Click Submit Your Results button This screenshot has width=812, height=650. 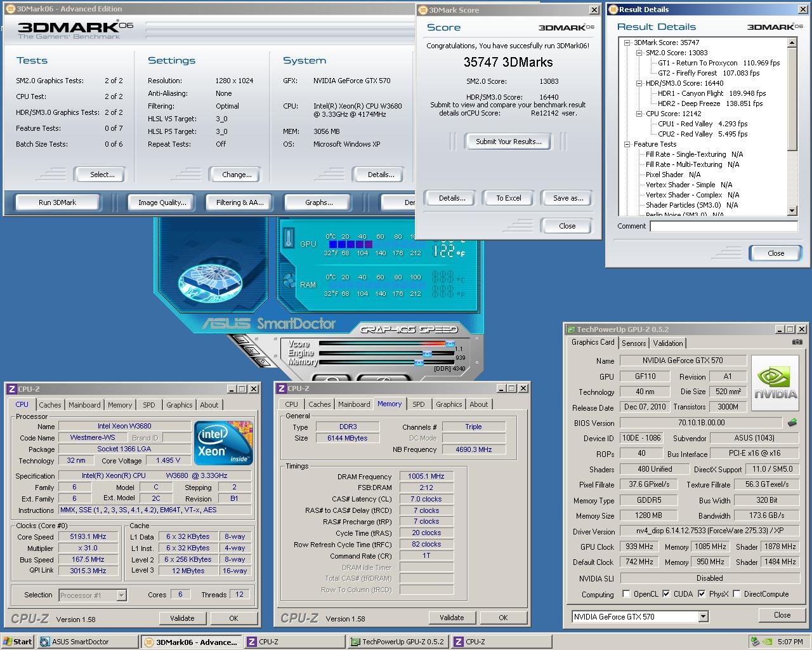pyautogui.click(x=508, y=142)
